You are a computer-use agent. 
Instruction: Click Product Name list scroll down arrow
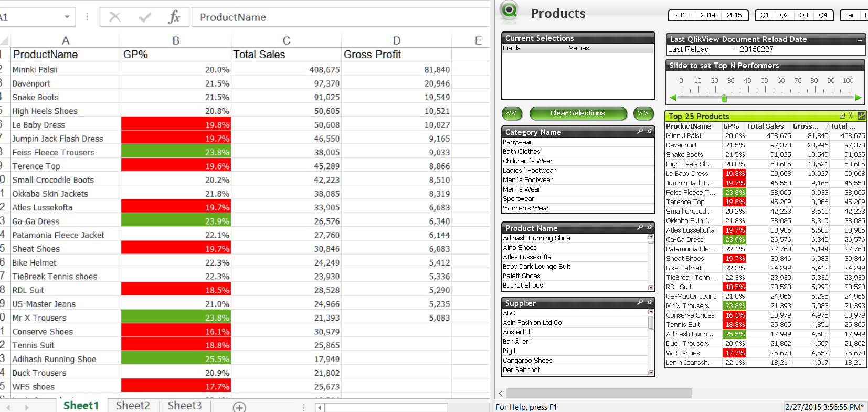pos(651,287)
